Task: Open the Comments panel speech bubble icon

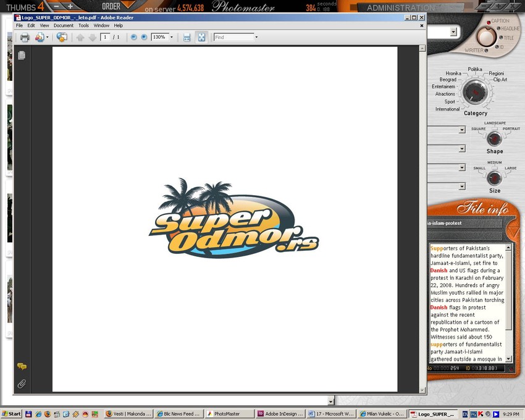Action: [x=22, y=367]
